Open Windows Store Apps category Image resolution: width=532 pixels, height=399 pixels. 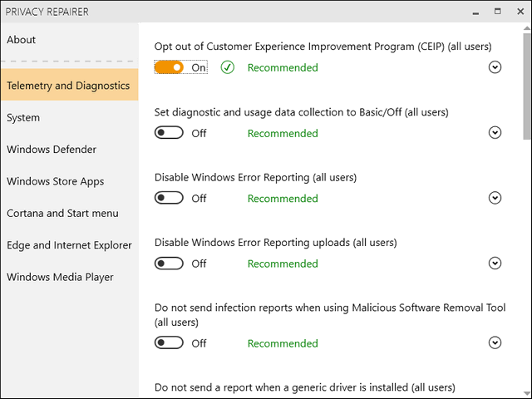(x=69, y=181)
